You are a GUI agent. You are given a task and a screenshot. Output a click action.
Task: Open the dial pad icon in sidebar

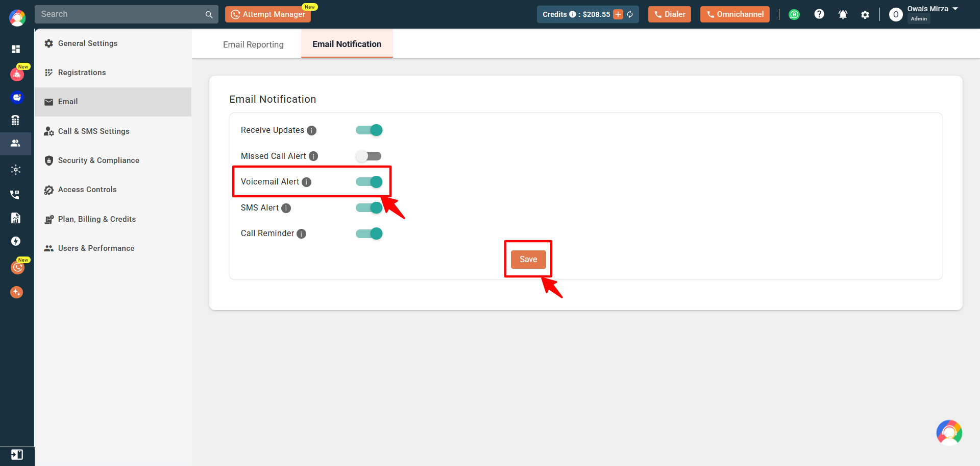(x=16, y=121)
